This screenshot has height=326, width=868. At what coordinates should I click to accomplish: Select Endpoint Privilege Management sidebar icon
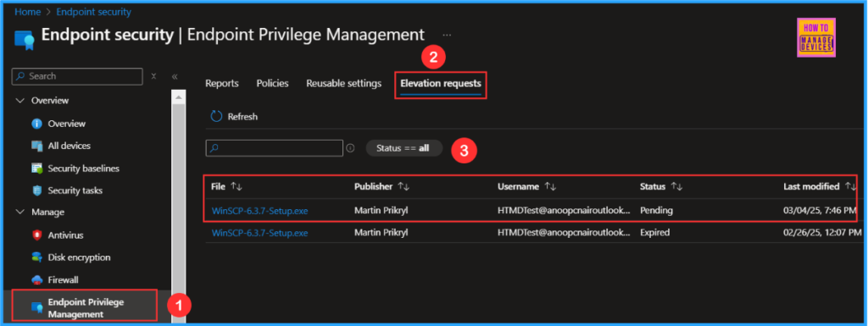(37, 307)
